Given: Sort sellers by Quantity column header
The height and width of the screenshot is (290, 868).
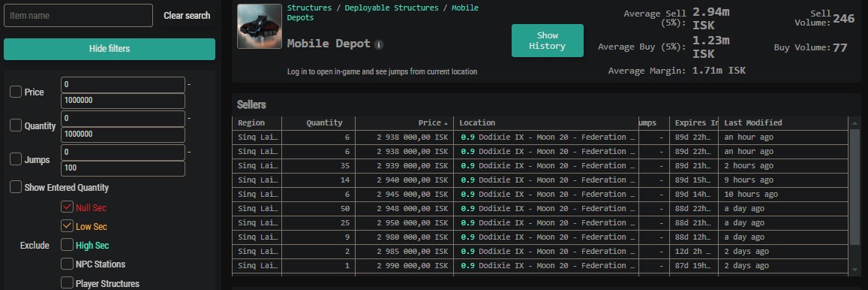Looking at the screenshot, I should pyautogui.click(x=318, y=123).
